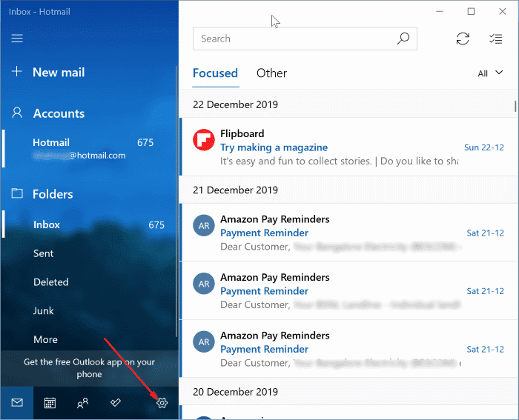
Task: Open the Junk folder
Action: [x=43, y=311]
